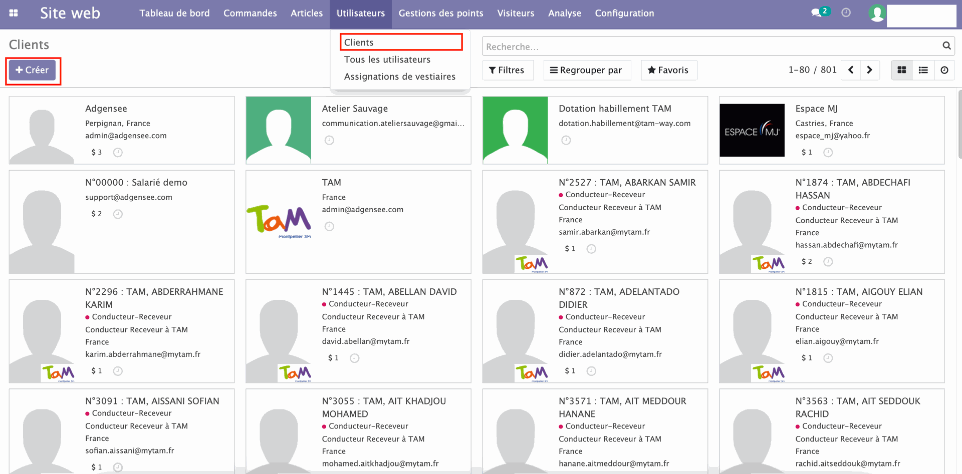Select Clients in the Utilisateurs dropdown
The height and width of the screenshot is (474, 962).
pos(401,42)
